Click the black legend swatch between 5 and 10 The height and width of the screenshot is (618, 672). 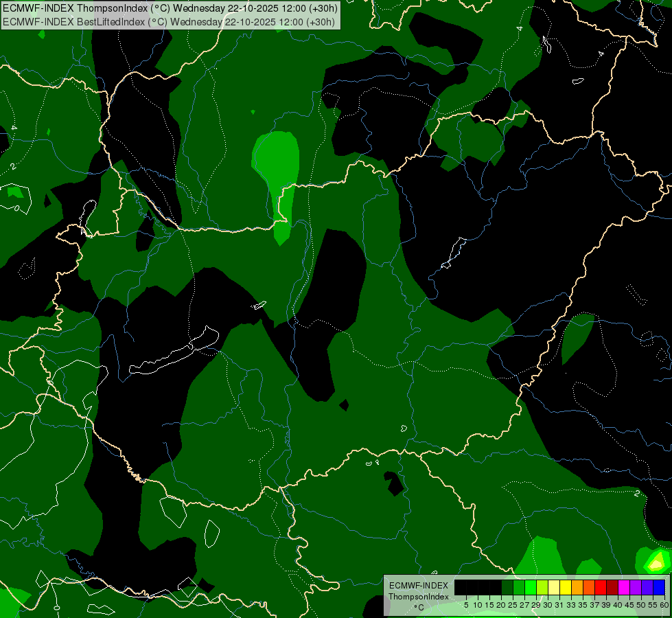pos(472,587)
